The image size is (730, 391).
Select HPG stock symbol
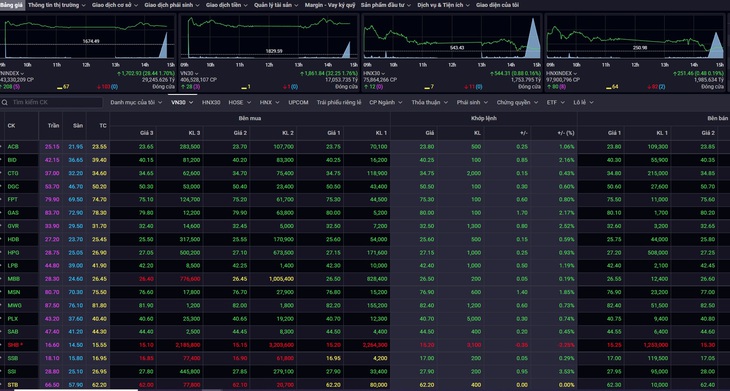[x=13, y=252]
